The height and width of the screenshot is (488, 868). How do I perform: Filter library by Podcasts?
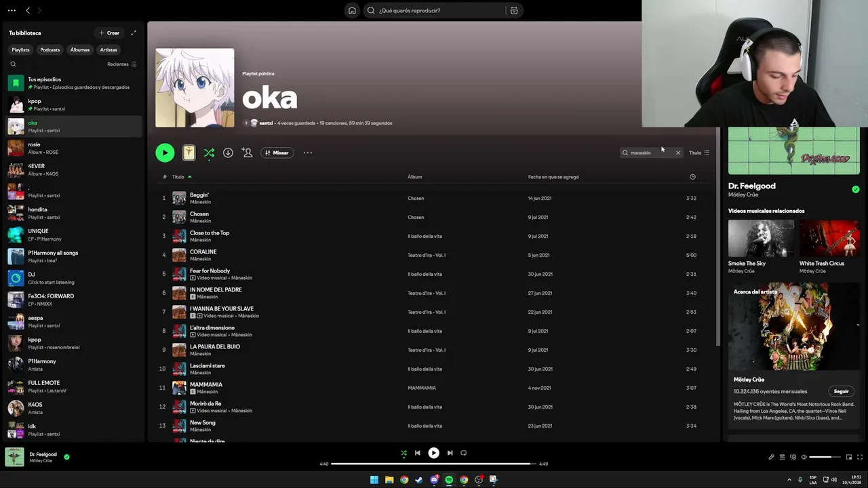[x=50, y=49]
